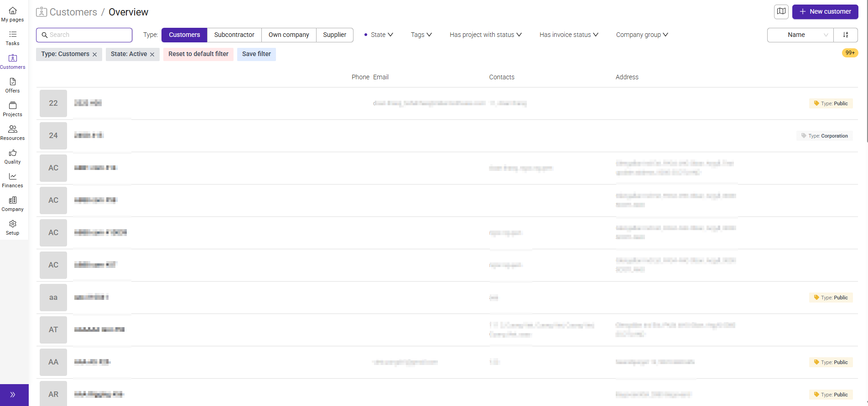The image size is (868, 406).
Task: Navigate to Projects in the sidebar
Action: (x=12, y=109)
